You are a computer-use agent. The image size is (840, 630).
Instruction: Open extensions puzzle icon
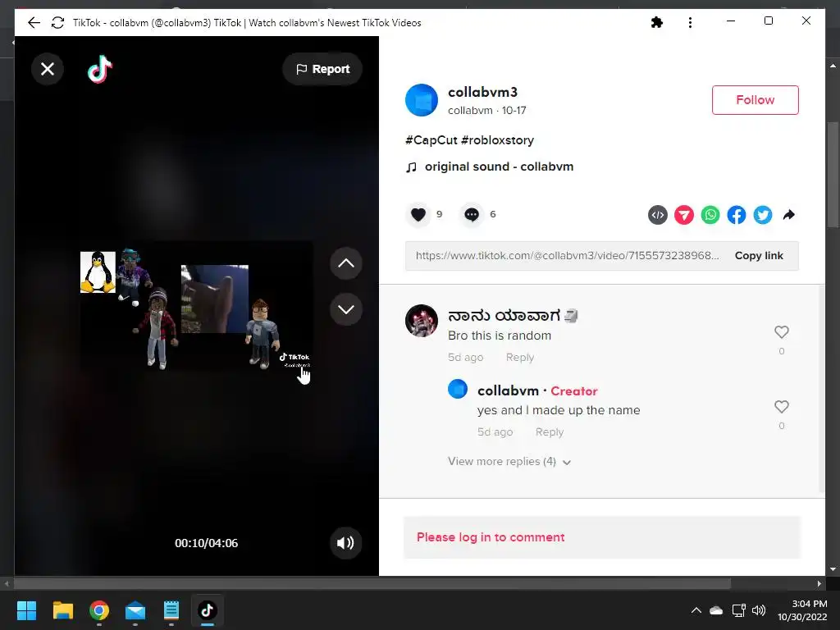tap(657, 22)
